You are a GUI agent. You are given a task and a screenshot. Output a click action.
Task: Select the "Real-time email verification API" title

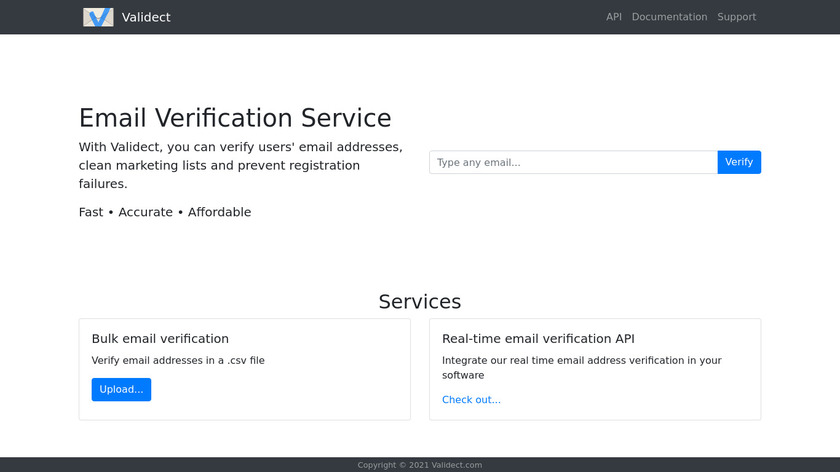(538, 339)
